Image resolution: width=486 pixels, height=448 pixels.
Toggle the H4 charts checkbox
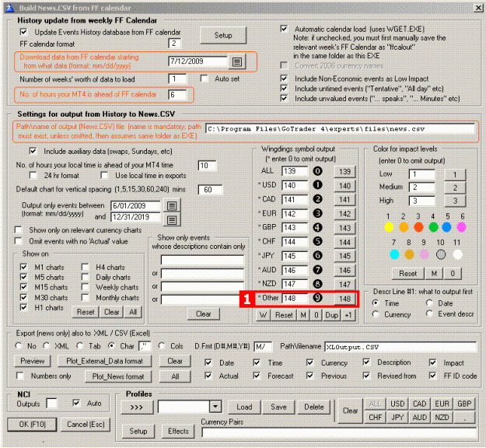coord(85,267)
